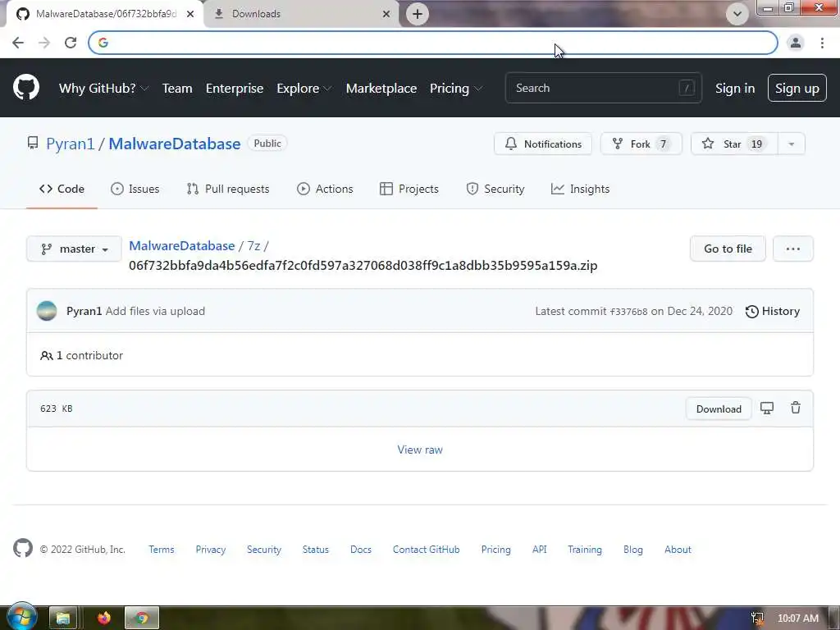
Task: Switch to the Downloads browser tab
Action: [303, 14]
